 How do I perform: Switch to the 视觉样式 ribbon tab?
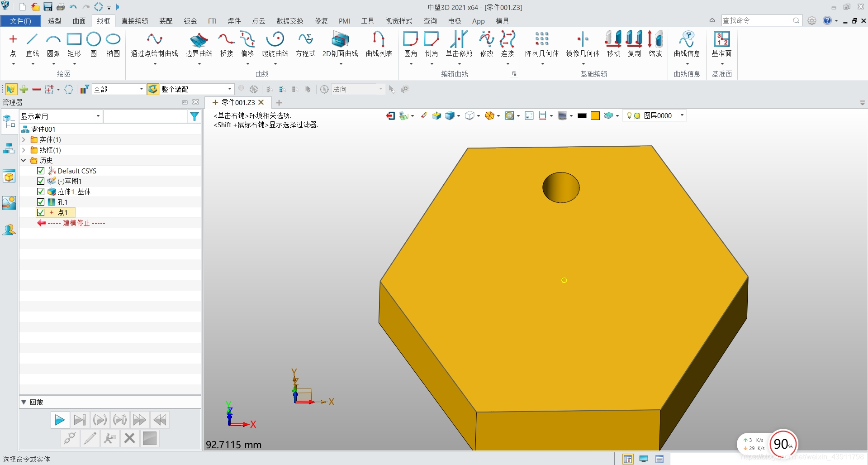pos(399,21)
